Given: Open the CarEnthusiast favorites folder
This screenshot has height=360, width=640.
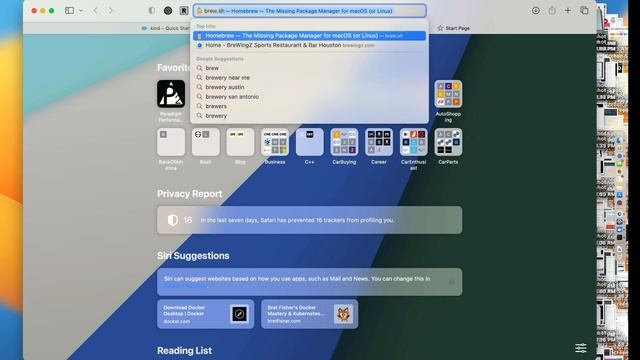Looking at the screenshot, I should (x=413, y=142).
